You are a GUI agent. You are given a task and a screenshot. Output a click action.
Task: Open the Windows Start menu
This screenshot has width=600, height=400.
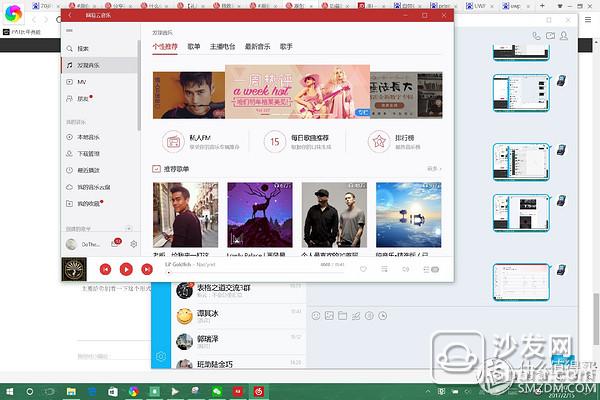[x=10, y=392]
